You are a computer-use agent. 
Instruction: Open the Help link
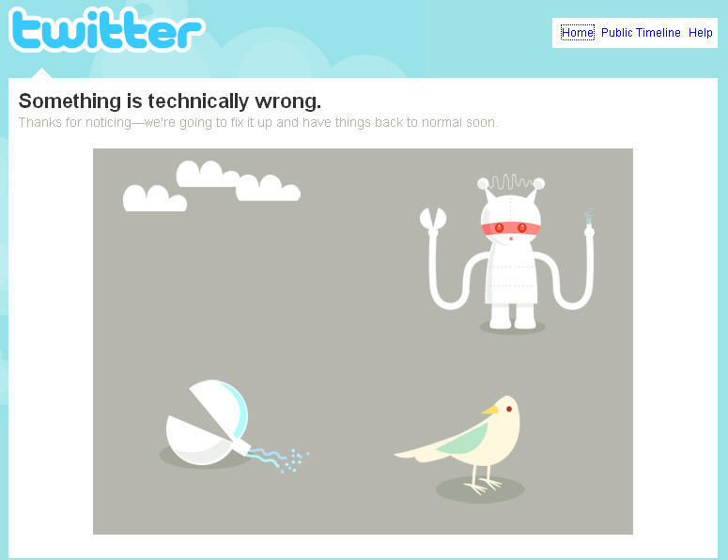(700, 33)
